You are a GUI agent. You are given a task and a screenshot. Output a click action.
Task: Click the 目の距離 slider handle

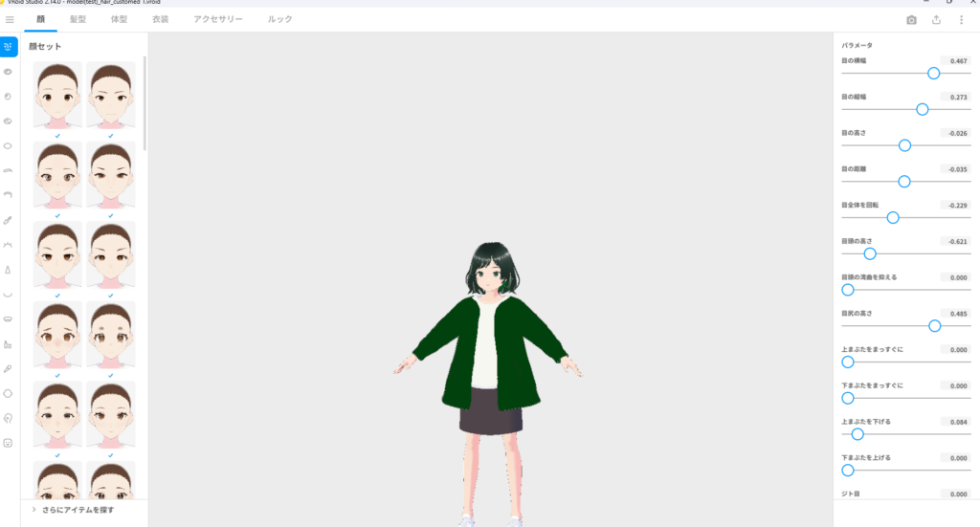[903, 182]
